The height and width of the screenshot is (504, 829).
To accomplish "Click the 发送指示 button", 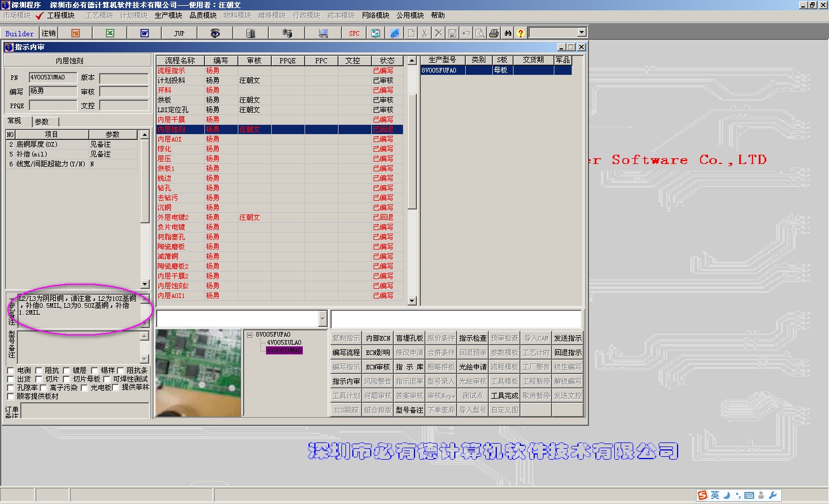I will (568, 338).
